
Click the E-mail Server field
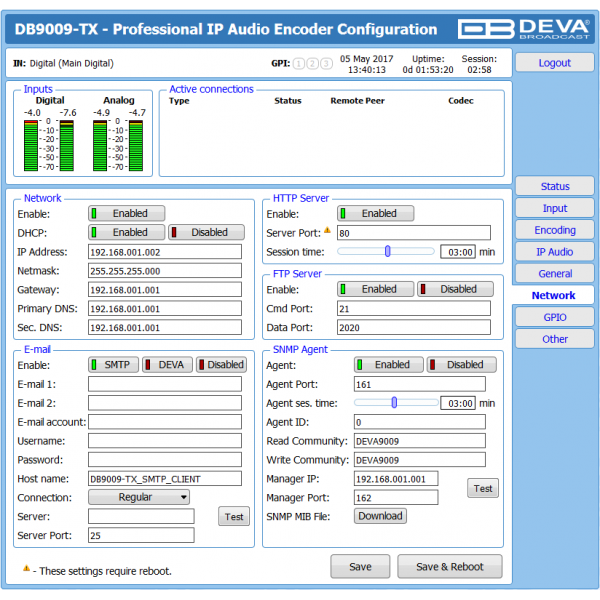point(141,516)
